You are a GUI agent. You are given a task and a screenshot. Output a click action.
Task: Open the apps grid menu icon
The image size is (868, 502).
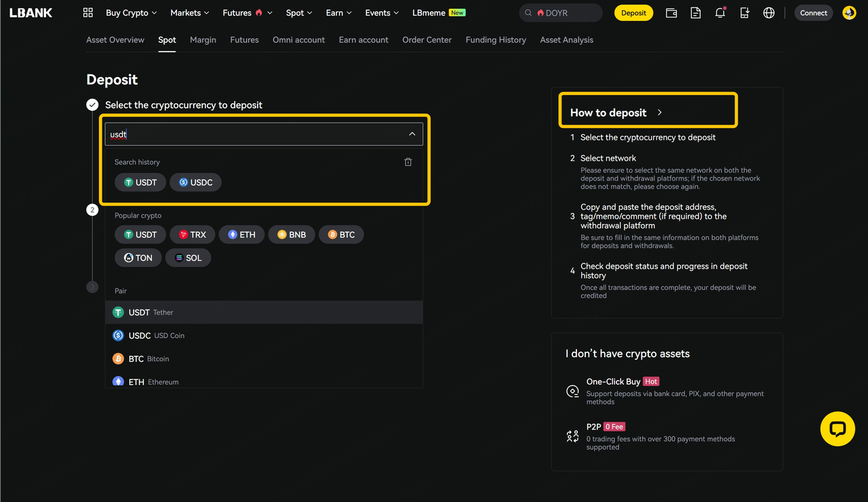(87, 13)
